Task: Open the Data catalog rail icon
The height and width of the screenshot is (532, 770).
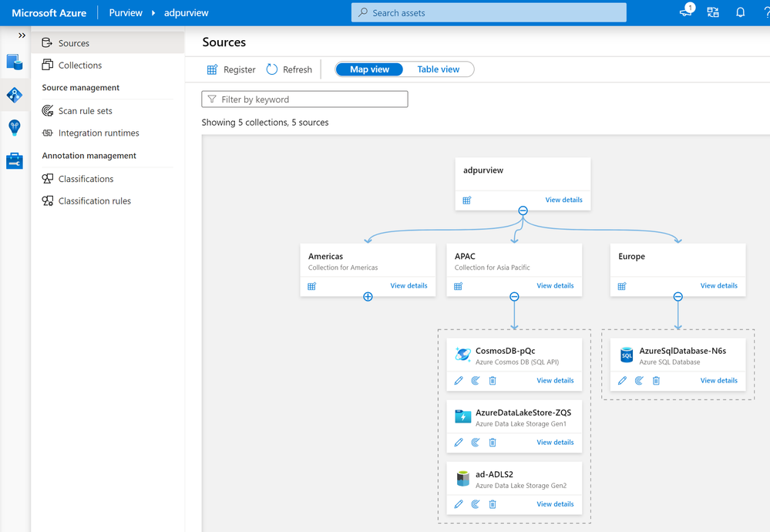Action: (x=14, y=62)
